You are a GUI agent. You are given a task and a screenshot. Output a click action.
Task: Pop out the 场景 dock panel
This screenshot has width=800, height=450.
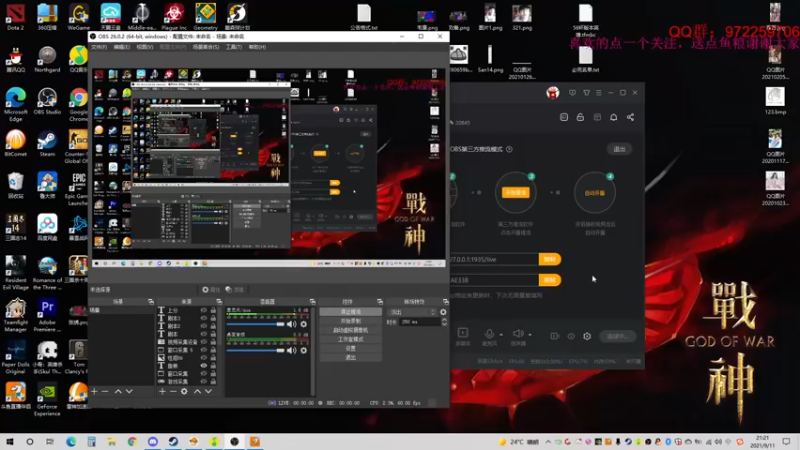(x=151, y=302)
